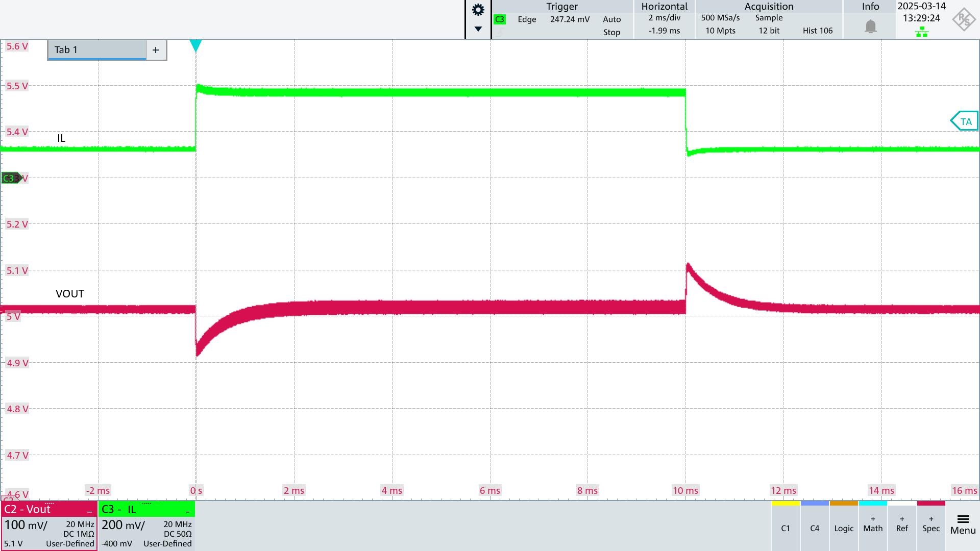980x551 pixels.
Task: Open the hamburger Menu button
Action: tap(963, 524)
